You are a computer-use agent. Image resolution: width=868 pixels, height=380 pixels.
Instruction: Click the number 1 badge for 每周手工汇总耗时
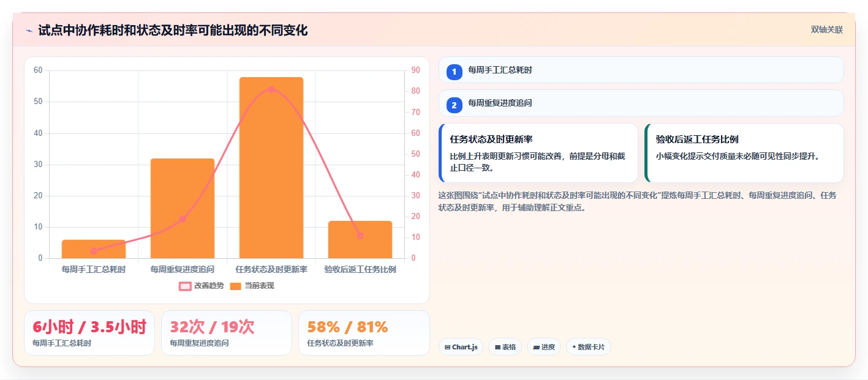pos(454,72)
